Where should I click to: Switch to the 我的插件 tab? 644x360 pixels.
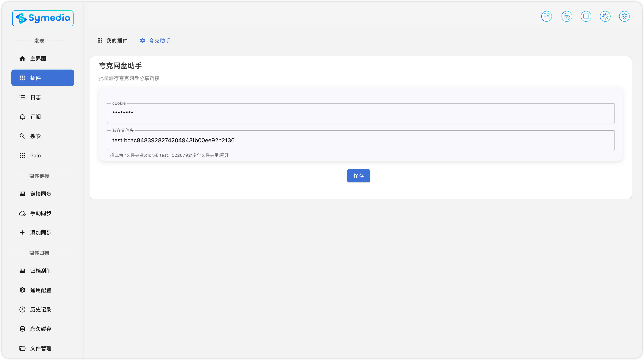pos(112,41)
